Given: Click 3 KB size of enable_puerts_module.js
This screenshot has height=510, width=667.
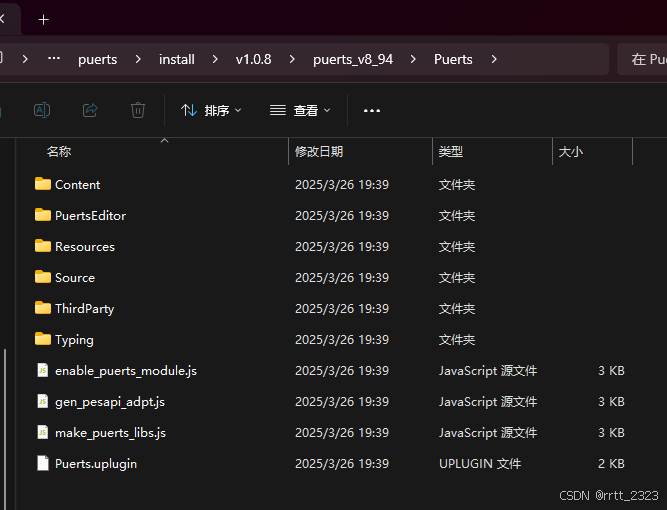Looking at the screenshot, I should [x=611, y=370].
